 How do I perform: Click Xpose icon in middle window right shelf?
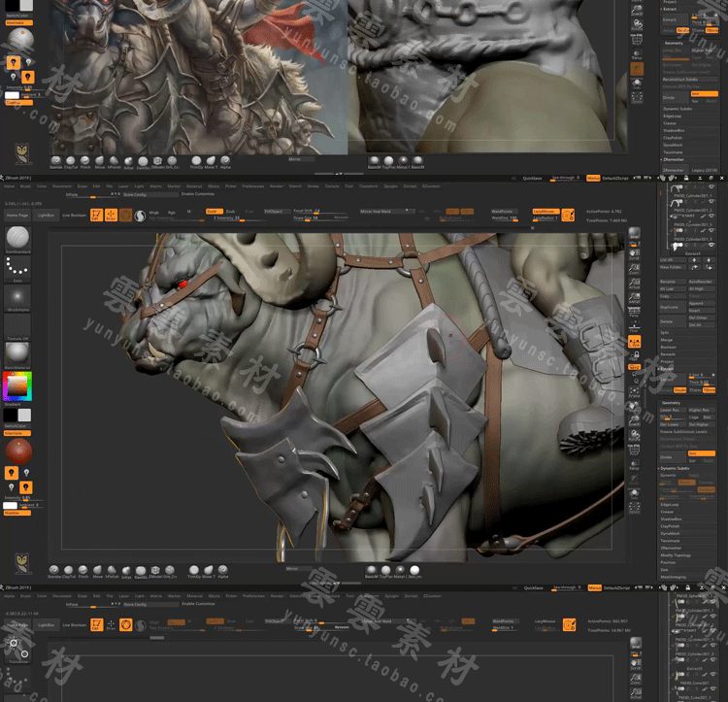(x=634, y=507)
